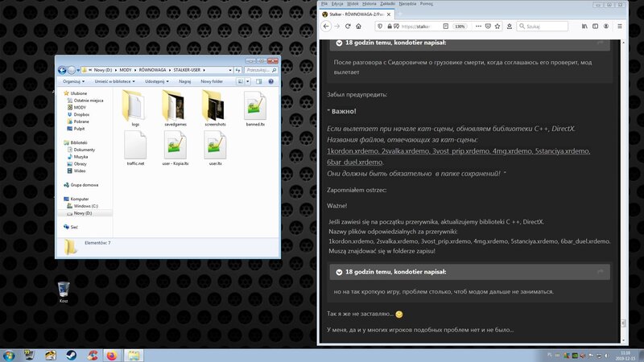Click the Firefox home button

pos(359,26)
